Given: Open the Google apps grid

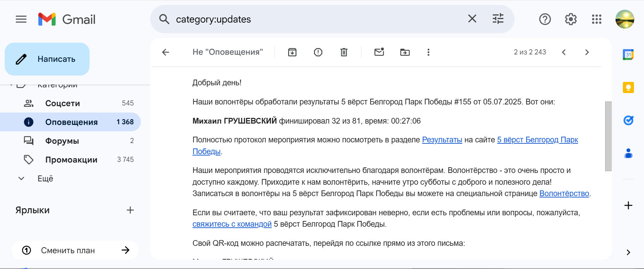Looking at the screenshot, I should coord(597,19).
